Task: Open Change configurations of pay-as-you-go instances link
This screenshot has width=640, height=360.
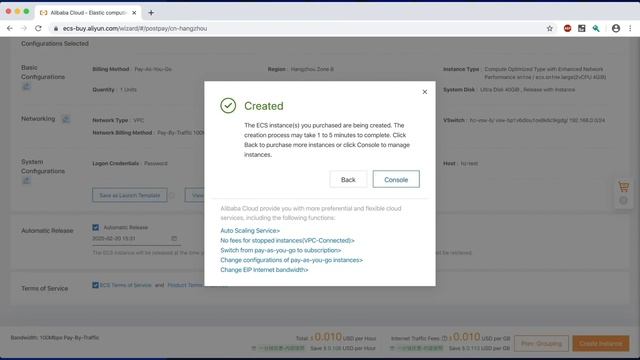Action: 291,260
